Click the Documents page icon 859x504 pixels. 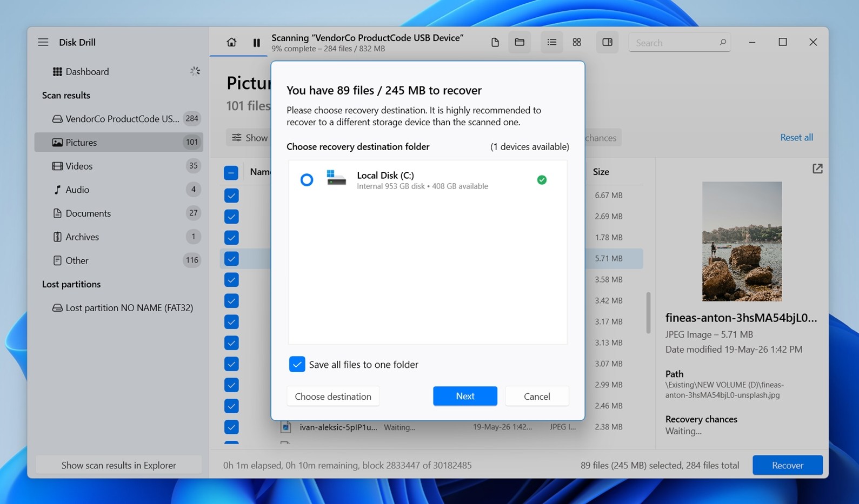tap(57, 213)
